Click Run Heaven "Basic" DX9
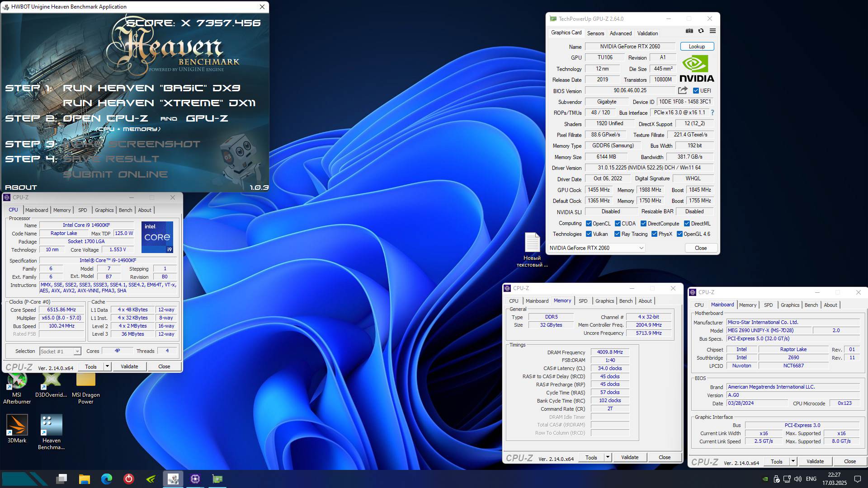868x488 pixels. tap(151, 88)
